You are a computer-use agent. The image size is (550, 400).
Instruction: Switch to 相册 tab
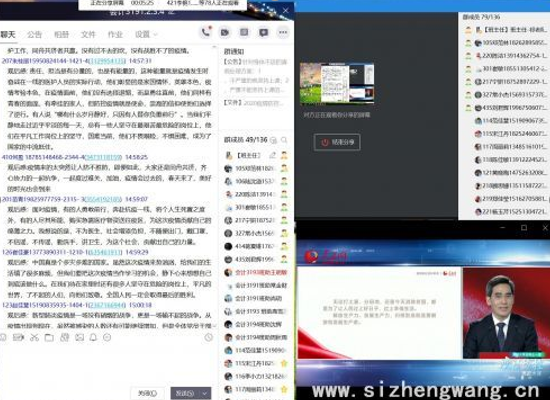(x=61, y=34)
